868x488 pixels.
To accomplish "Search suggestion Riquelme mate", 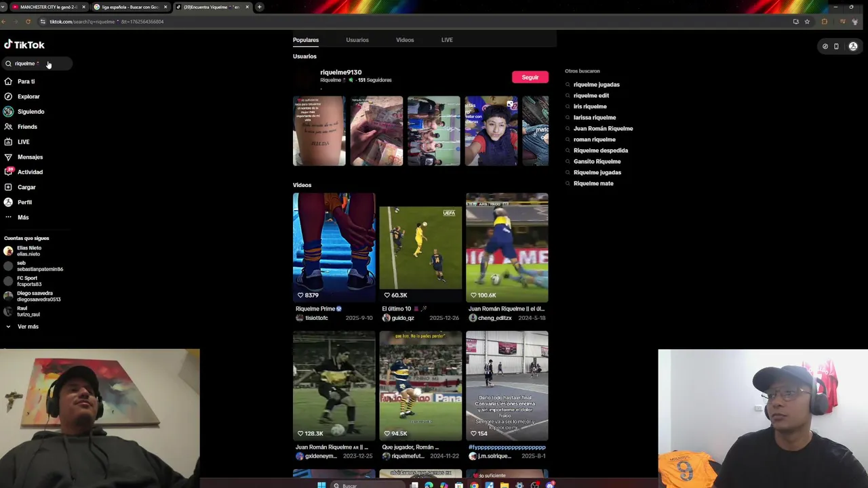I will (593, 184).
